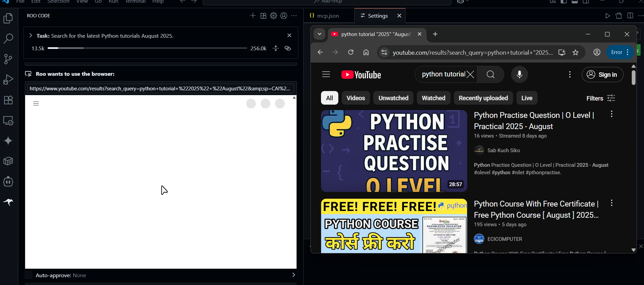Select the Videos filter chip
The height and width of the screenshot is (285, 644).
pyautogui.click(x=356, y=98)
